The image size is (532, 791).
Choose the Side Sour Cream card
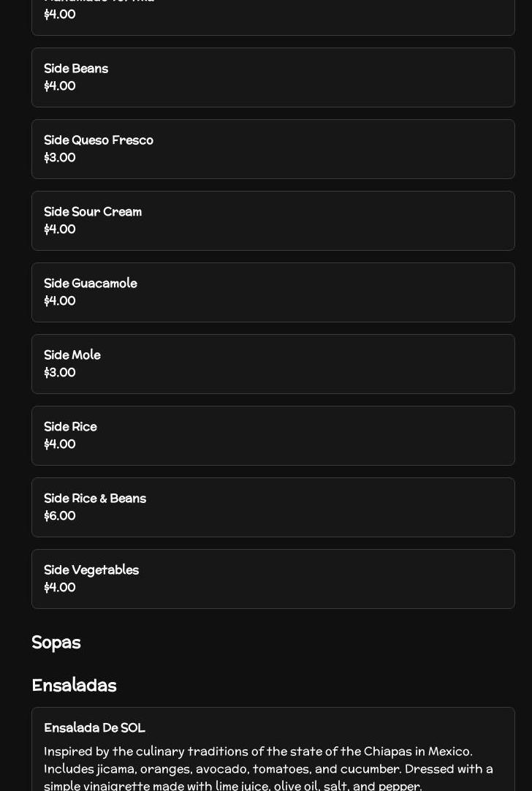[x=273, y=221]
